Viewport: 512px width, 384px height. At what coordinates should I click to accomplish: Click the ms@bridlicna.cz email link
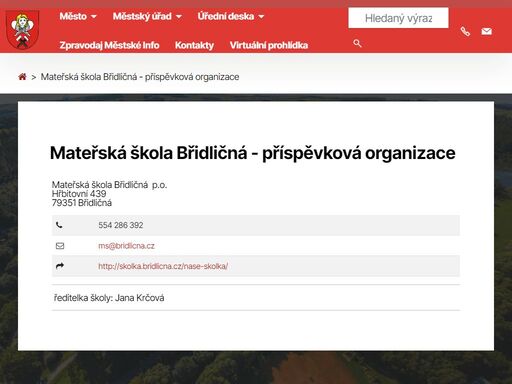click(126, 246)
